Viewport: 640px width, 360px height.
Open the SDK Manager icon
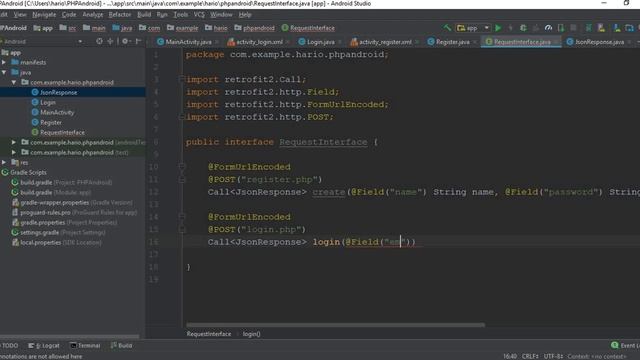click(617, 28)
